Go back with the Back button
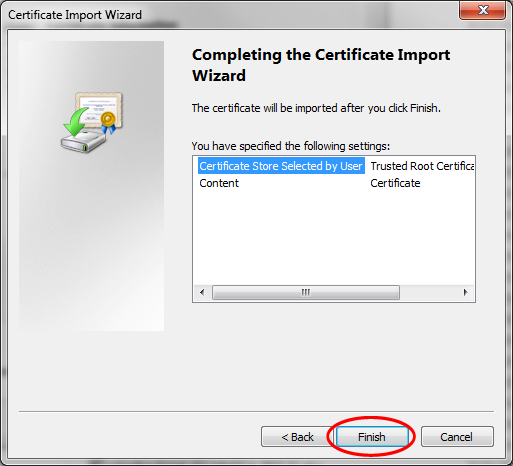The width and height of the screenshot is (513, 466). (x=297, y=437)
